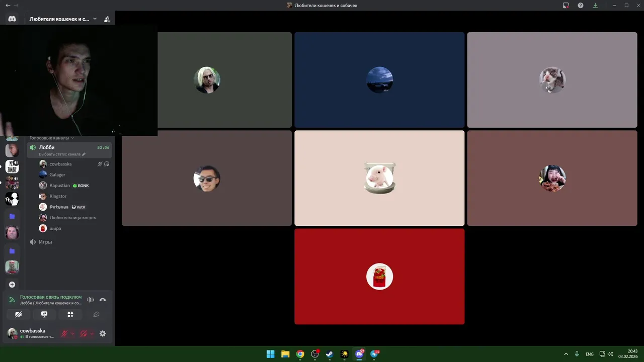Focus the sunglasses man avatar tile
Viewport: 644px width, 362px height.
tap(207, 178)
